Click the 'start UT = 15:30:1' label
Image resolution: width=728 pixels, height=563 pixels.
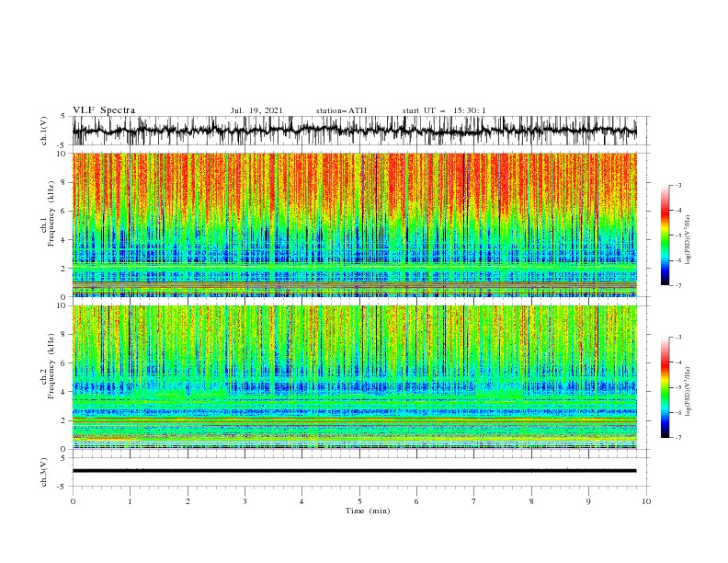(444, 110)
